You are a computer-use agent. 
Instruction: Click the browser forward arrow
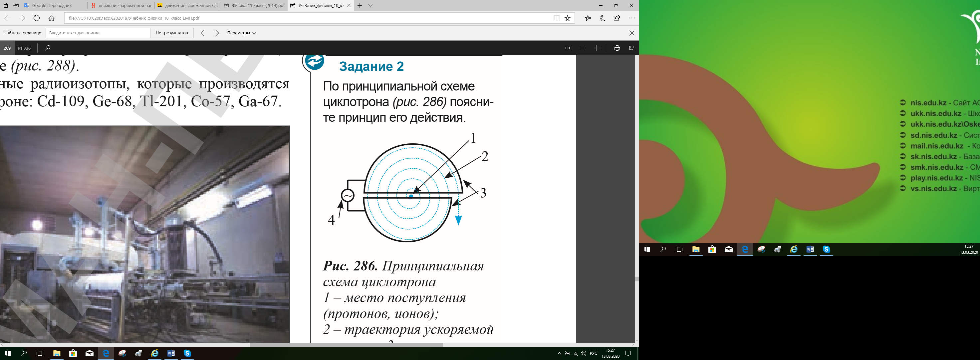pyautogui.click(x=22, y=18)
